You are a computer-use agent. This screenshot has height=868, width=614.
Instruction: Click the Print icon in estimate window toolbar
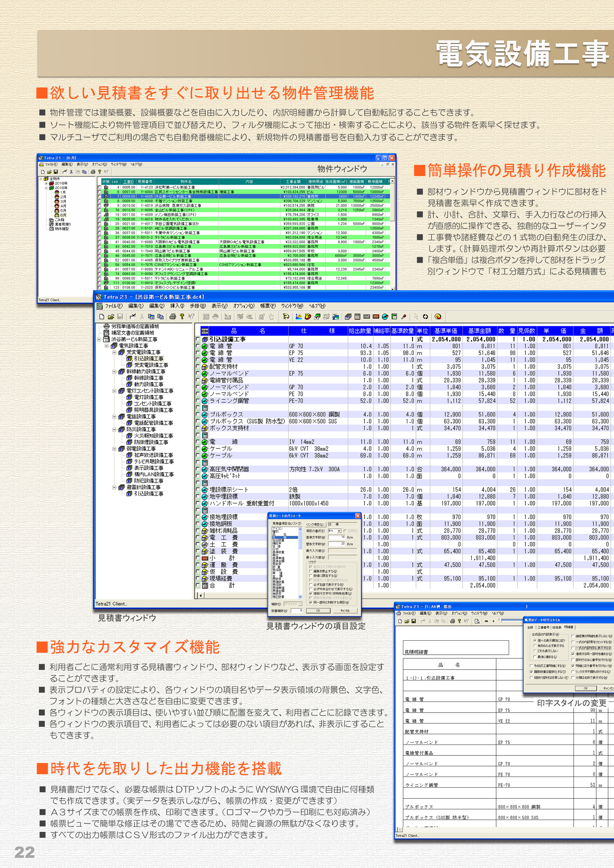(x=173, y=317)
